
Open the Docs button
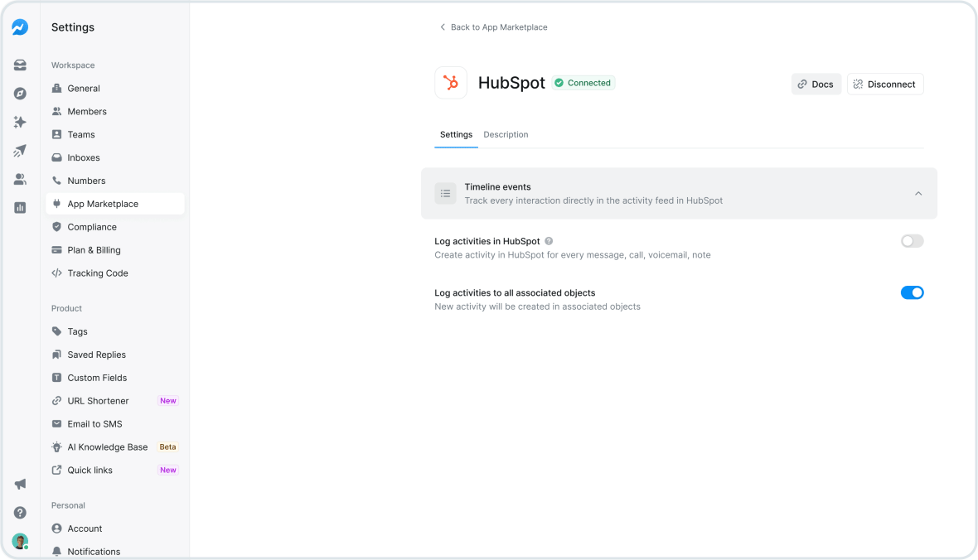pos(816,84)
